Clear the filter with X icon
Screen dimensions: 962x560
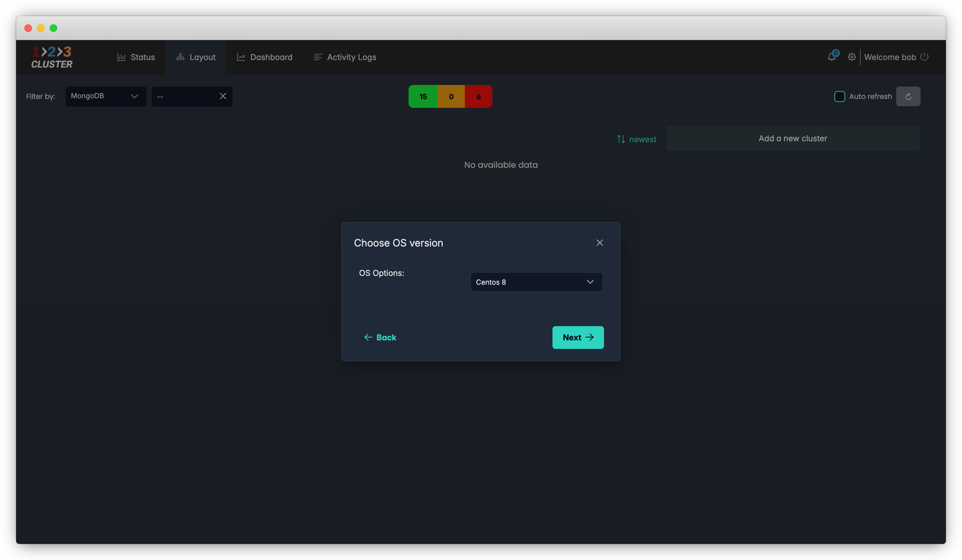(x=223, y=96)
